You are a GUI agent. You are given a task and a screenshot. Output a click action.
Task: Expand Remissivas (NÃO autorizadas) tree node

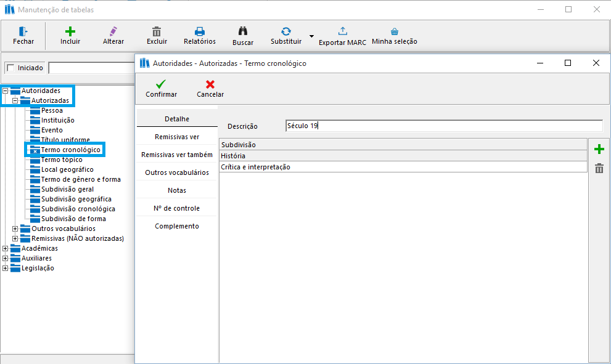pos(15,238)
